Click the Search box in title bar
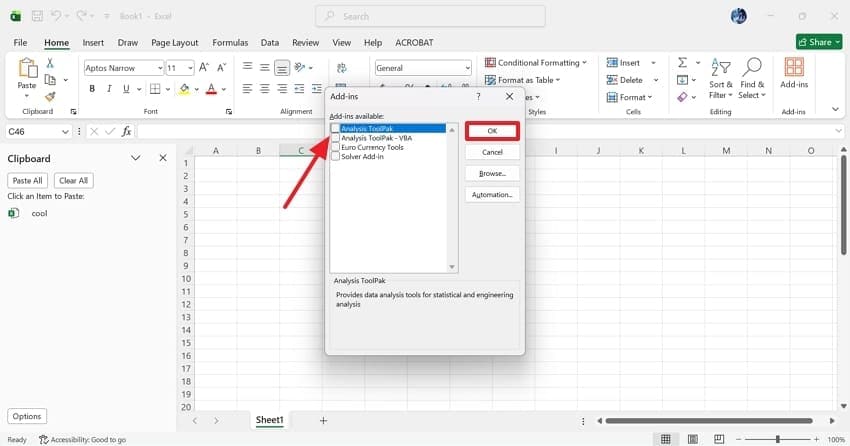 pyautogui.click(x=430, y=16)
